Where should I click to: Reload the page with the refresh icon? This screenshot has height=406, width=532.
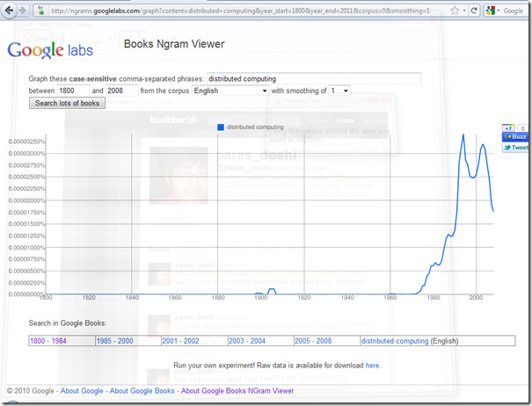pyautogui.click(x=474, y=11)
